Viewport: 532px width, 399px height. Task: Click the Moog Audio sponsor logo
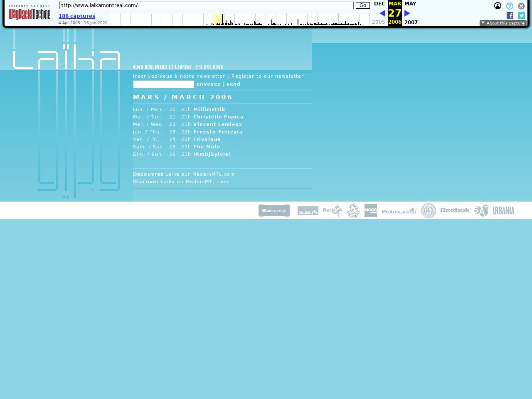[x=370, y=211]
